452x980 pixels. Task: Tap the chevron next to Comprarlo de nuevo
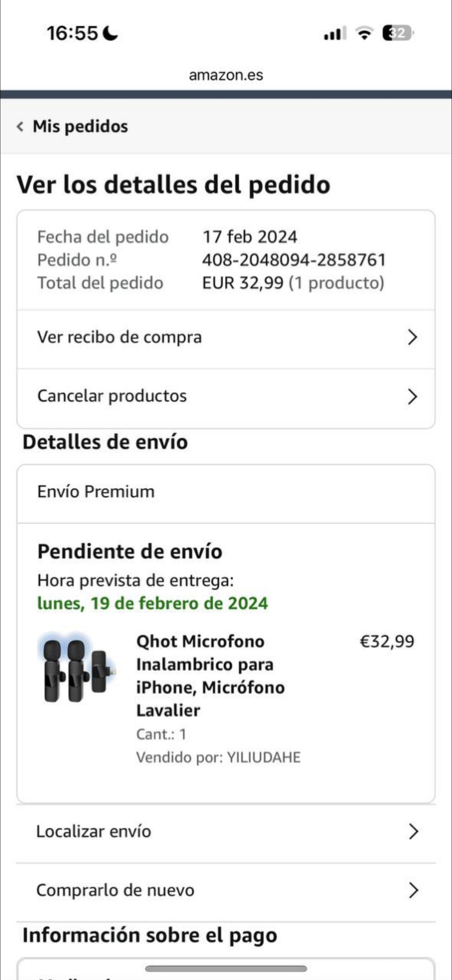[x=413, y=891]
